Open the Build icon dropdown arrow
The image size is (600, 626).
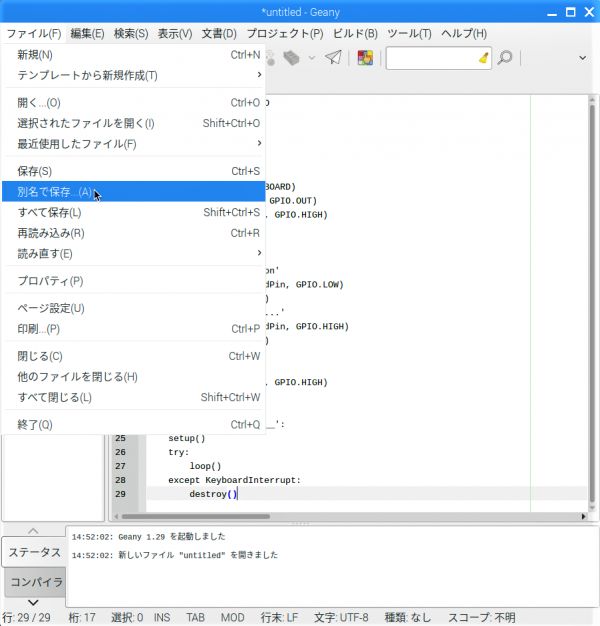311,57
